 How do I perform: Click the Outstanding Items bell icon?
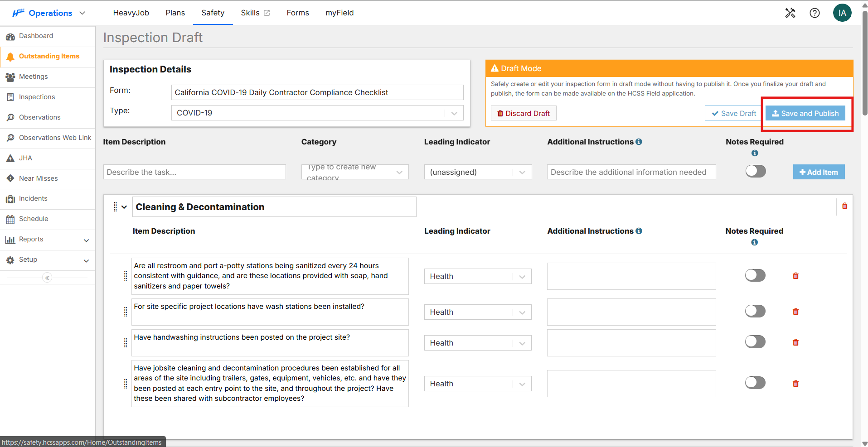click(10, 57)
